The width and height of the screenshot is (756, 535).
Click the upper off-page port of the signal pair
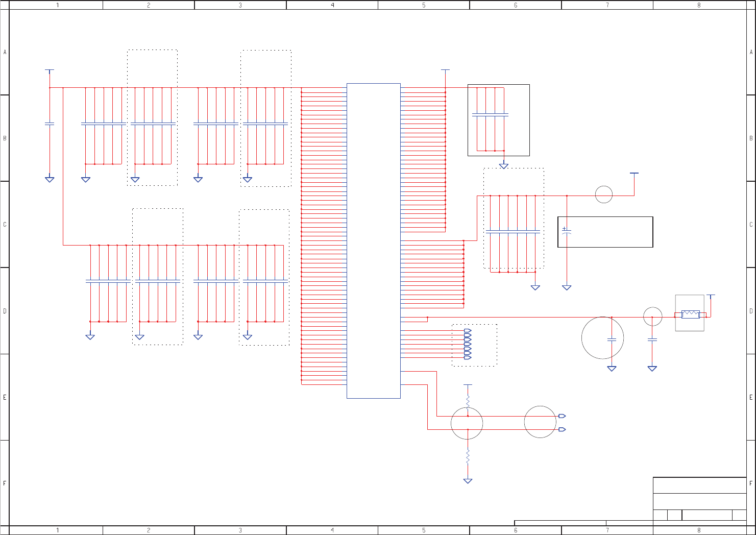[x=562, y=416]
